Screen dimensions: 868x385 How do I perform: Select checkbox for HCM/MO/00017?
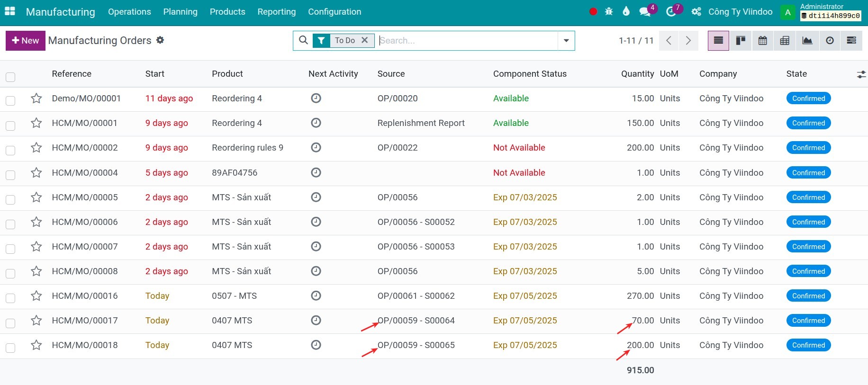tap(10, 323)
